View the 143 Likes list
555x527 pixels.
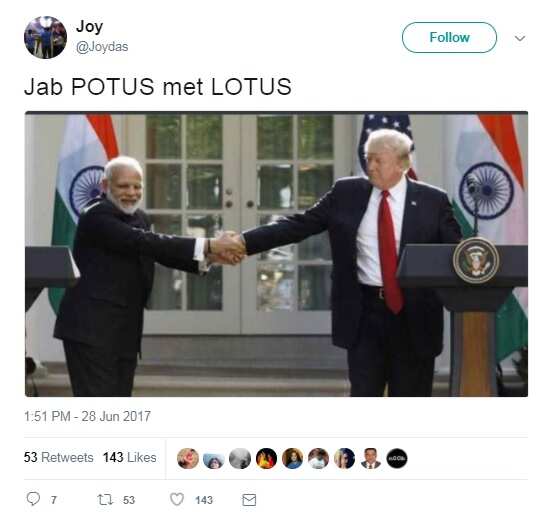click(x=130, y=457)
